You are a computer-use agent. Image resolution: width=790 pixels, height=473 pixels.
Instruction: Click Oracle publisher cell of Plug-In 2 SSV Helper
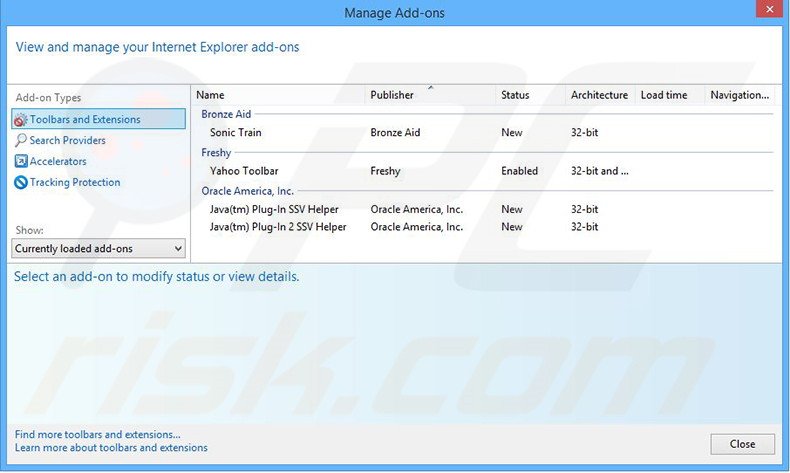coord(417,227)
